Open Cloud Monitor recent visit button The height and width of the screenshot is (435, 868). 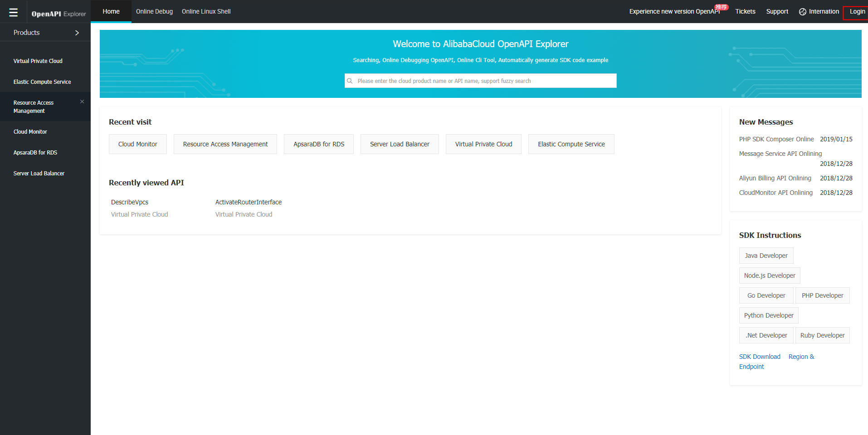(x=138, y=144)
